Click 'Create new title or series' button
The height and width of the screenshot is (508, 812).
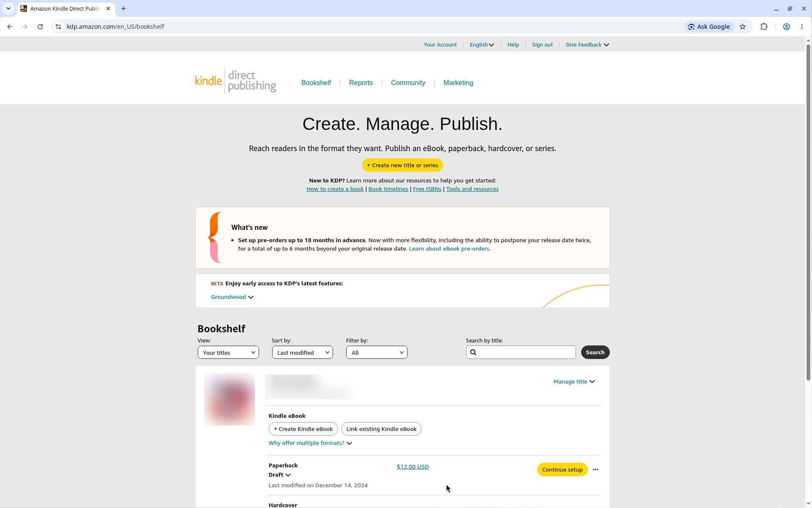point(403,166)
